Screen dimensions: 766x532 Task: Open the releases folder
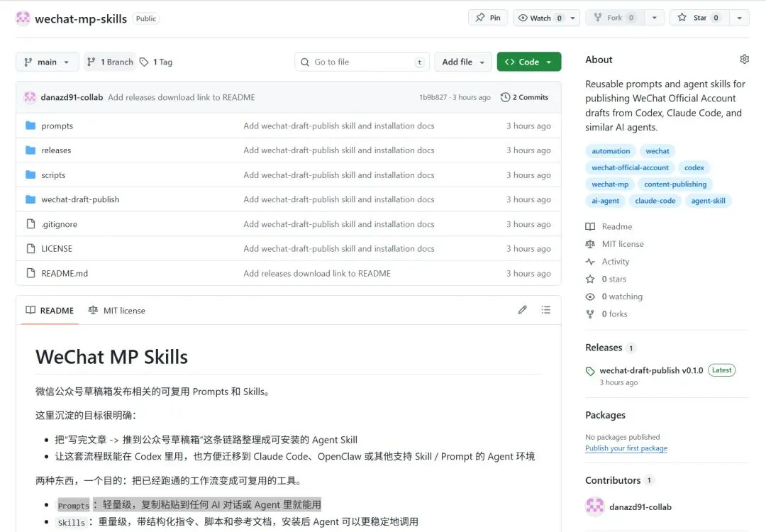coord(56,150)
